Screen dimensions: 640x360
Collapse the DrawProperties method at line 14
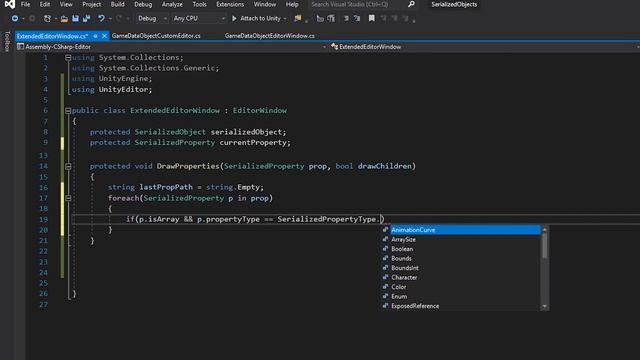click(68, 166)
